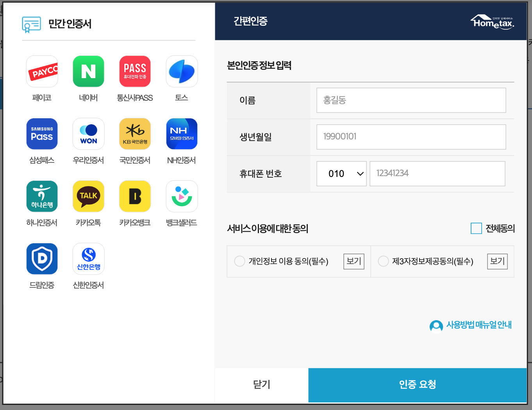Click the 전체동의 label text
Viewport: 532px width, 410px height.
pyautogui.click(x=500, y=228)
